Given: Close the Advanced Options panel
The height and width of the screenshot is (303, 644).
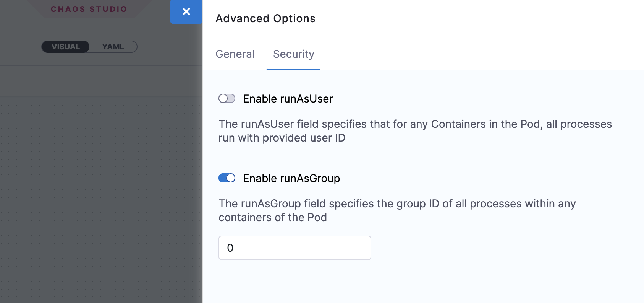Looking at the screenshot, I should click(x=186, y=12).
